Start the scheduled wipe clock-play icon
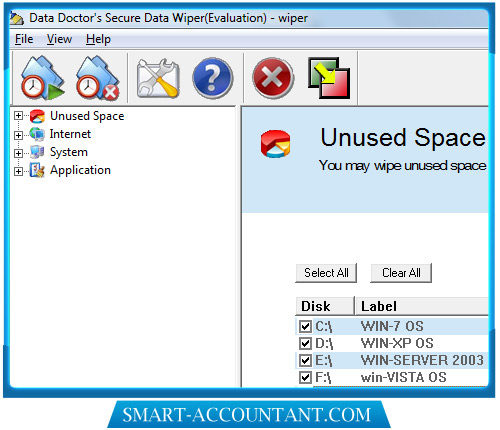Viewport: 500px width, 430px height. tap(42, 78)
